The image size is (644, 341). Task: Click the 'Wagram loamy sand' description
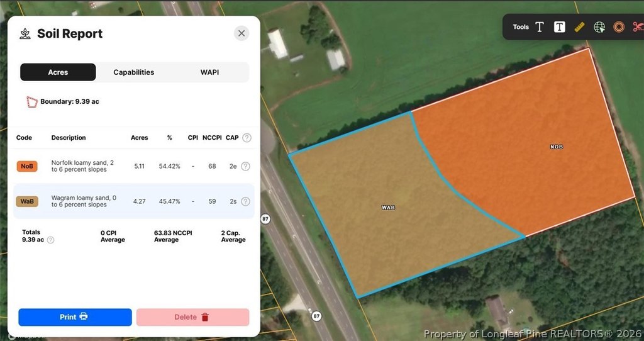tap(84, 201)
